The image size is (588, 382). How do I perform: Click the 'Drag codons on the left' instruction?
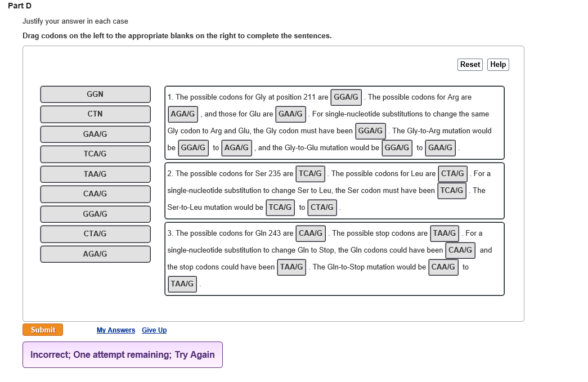point(177,36)
